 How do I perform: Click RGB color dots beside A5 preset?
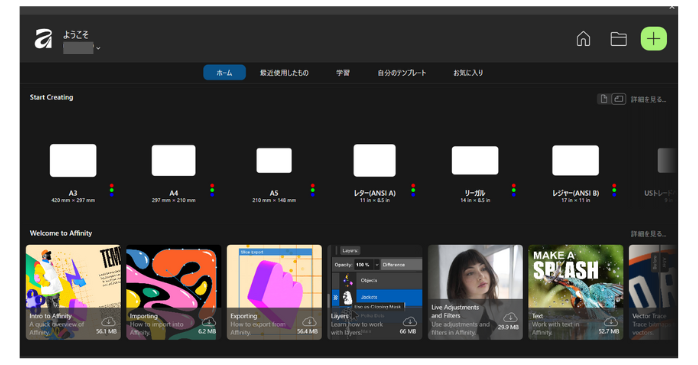click(x=312, y=190)
